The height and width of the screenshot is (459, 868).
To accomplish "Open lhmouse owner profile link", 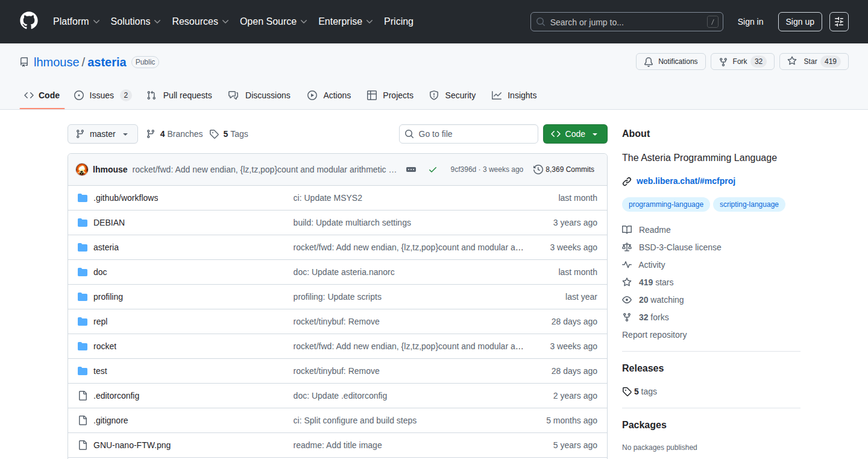I will point(56,62).
